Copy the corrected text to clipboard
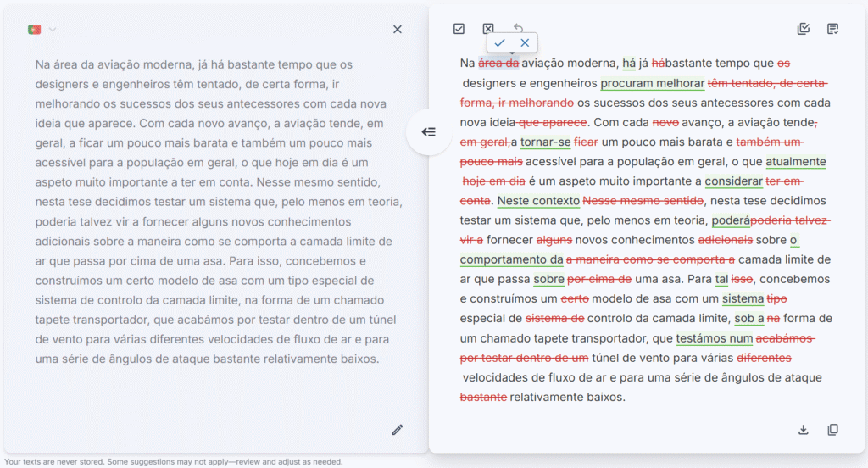This screenshot has width=868, height=468. pos(833,430)
